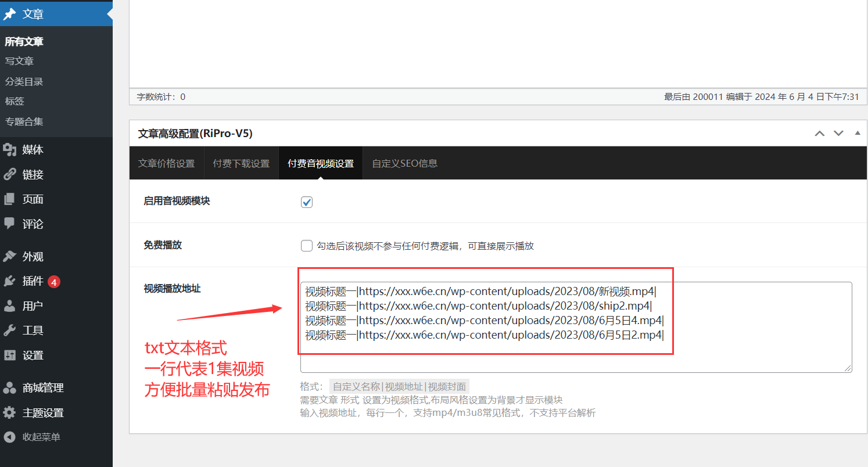Image resolution: width=868 pixels, height=467 pixels.
Task: Click the 免费播放 label
Action: tap(163, 245)
